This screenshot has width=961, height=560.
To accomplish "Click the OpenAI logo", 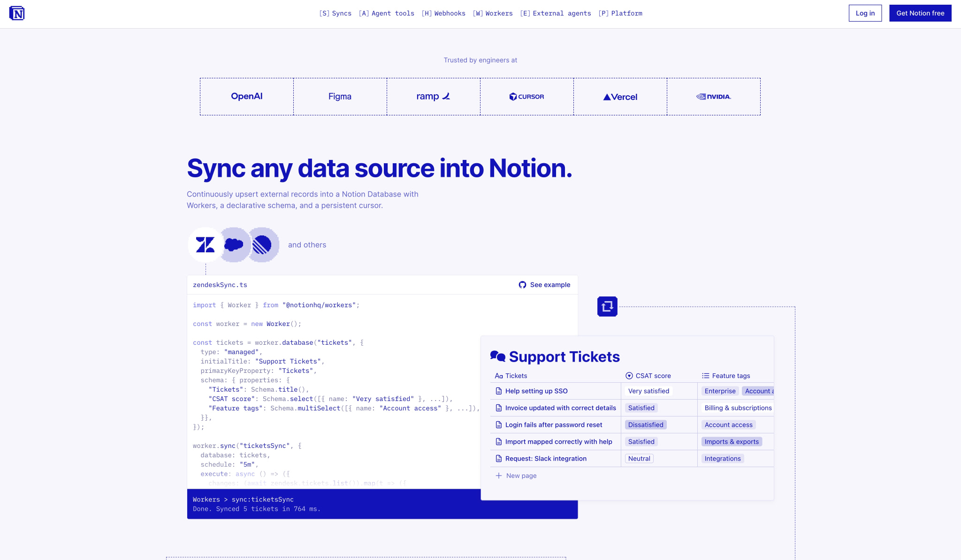I will [x=246, y=96].
